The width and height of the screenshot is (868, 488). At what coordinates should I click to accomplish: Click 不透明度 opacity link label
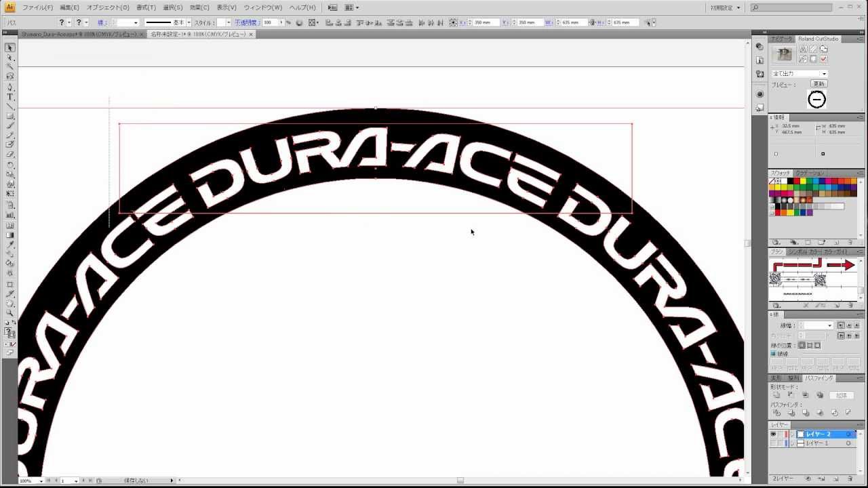point(248,22)
